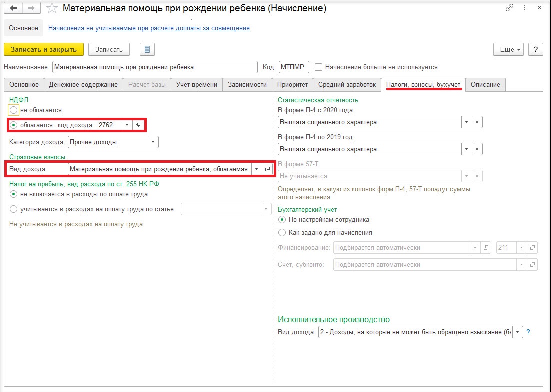Switch to the Учет времени tab

pos(197,84)
